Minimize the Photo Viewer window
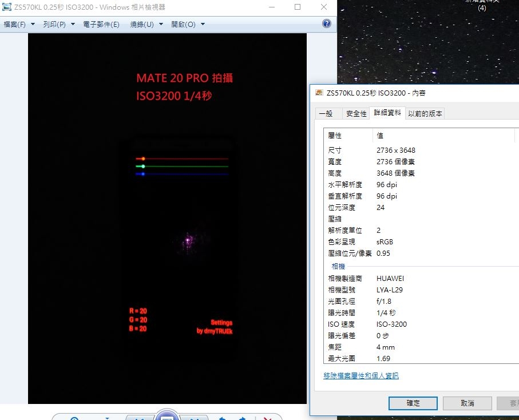This screenshot has width=519, height=420. point(272,7)
